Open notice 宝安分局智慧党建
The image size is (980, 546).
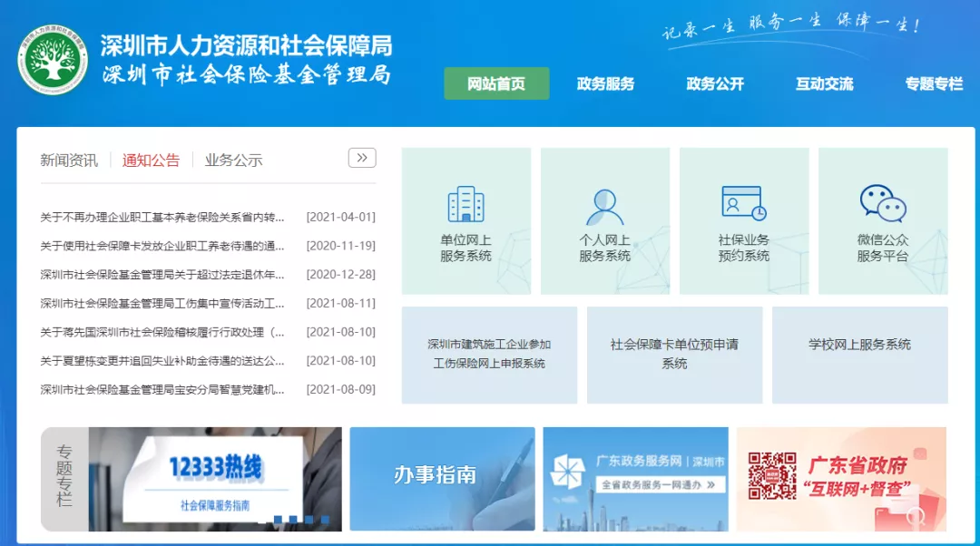[x=162, y=390]
